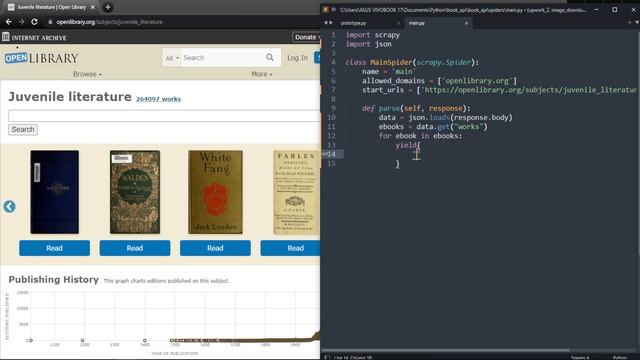Read the White Fang book

pyautogui.click(x=215, y=248)
